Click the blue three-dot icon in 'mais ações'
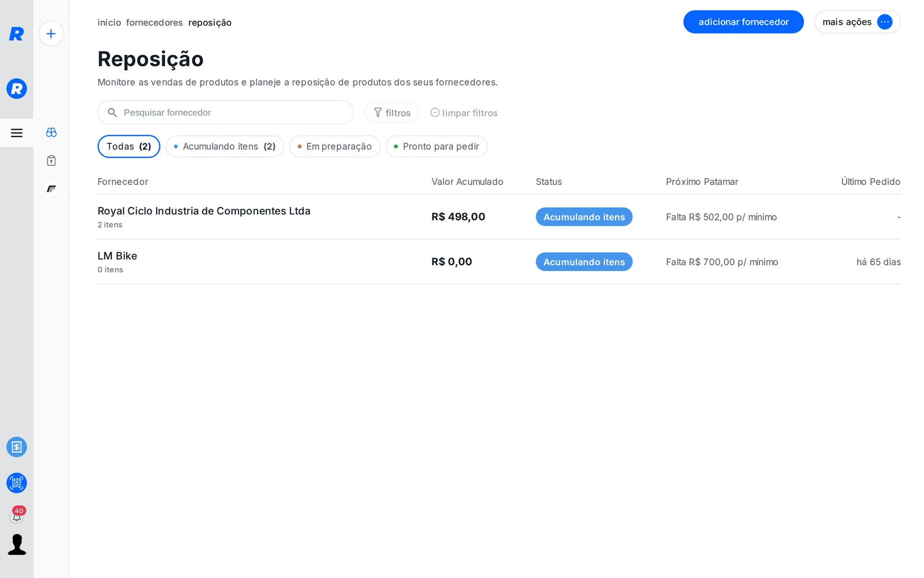 pyautogui.click(x=885, y=22)
